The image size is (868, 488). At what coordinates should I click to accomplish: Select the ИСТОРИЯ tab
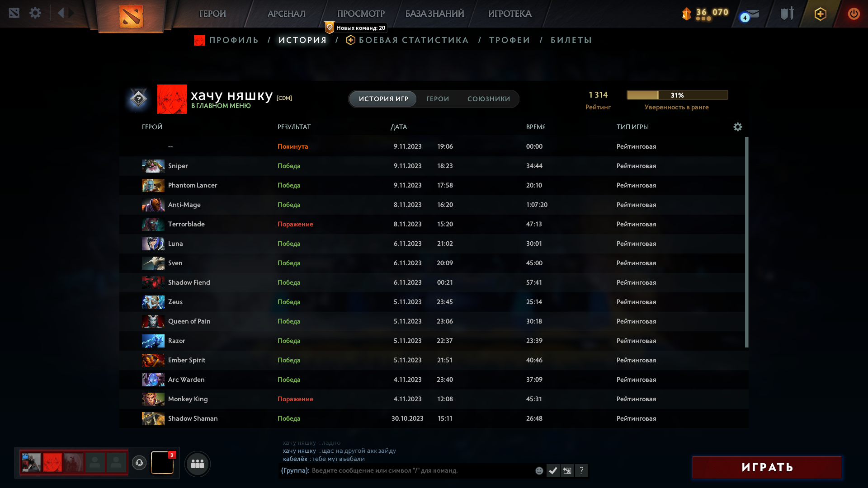click(302, 40)
